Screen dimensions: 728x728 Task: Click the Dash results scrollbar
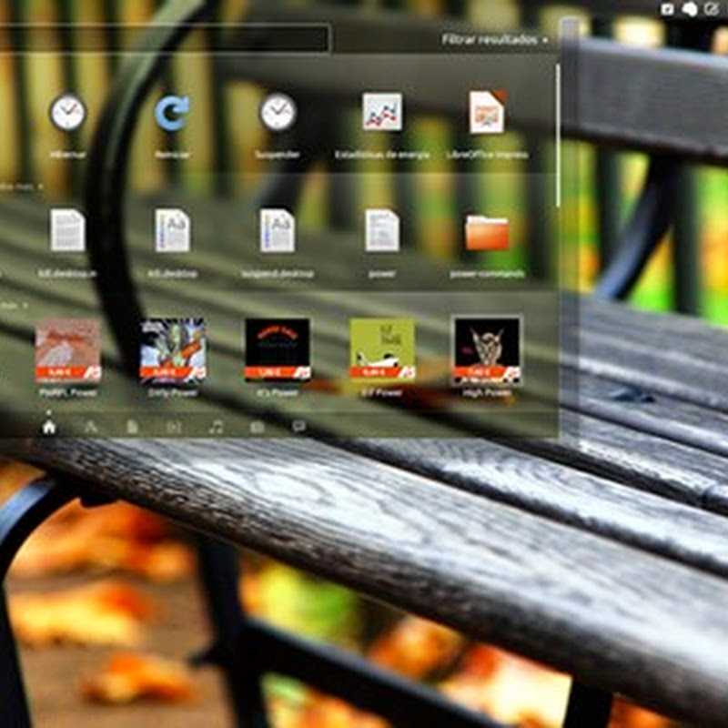click(558, 136)
